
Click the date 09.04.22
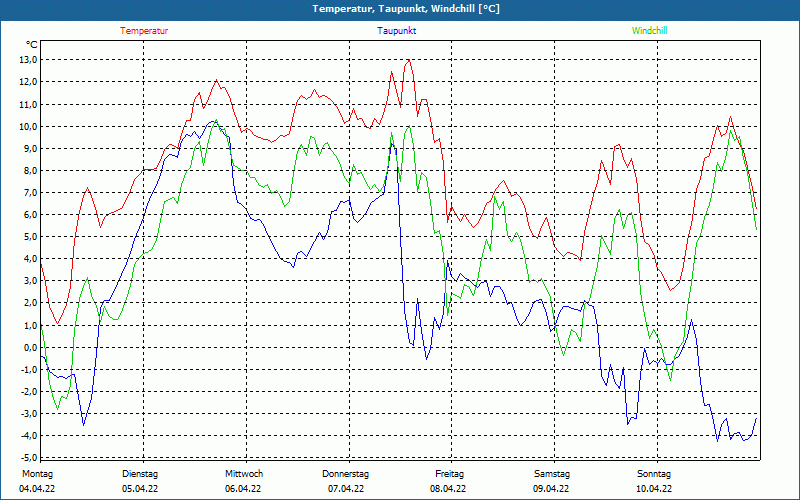551,489
